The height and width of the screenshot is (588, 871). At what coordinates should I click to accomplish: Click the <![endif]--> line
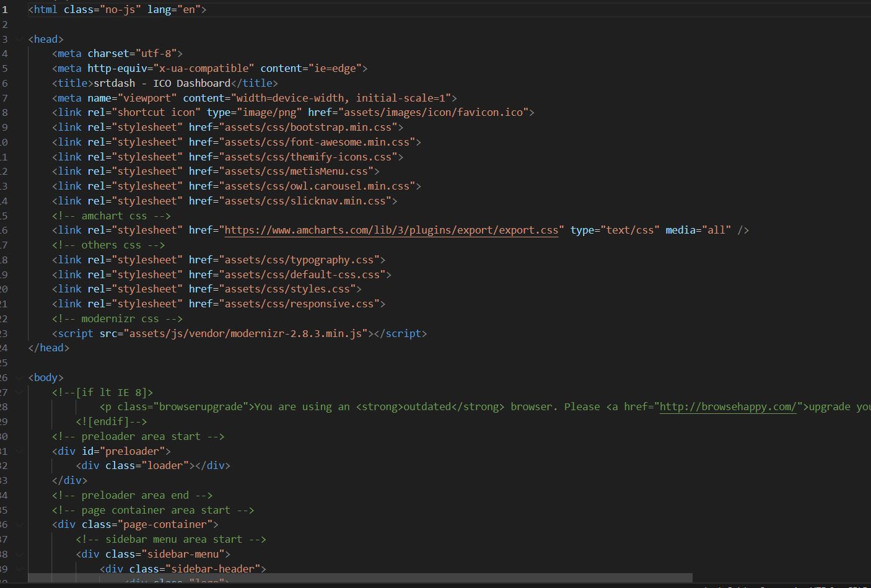point(112,421)
